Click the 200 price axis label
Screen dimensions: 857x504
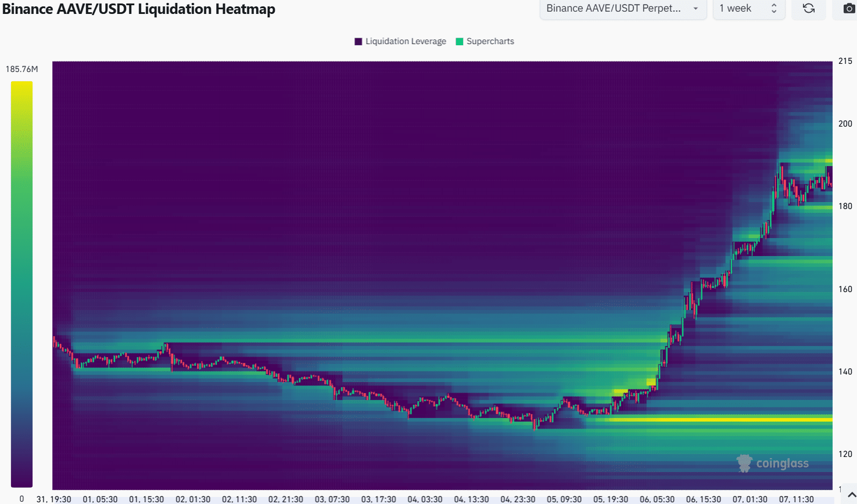(x=845, y=123)
